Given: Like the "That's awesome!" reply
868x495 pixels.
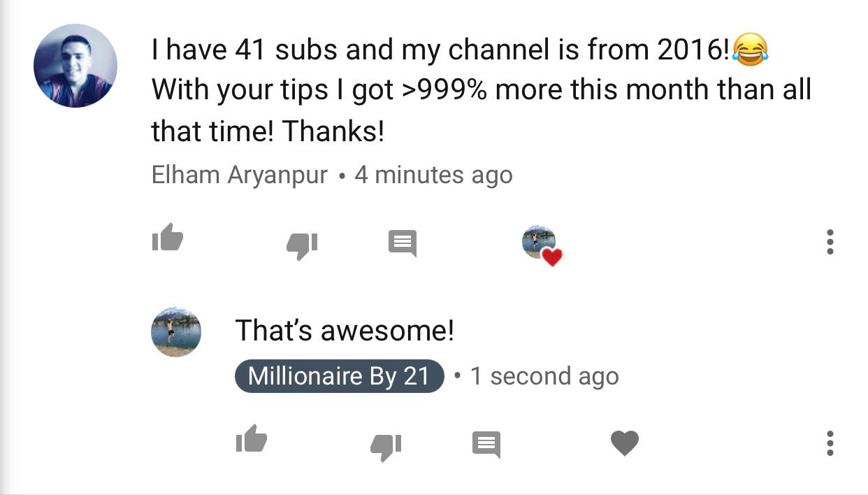Looking at the screenshot, I should (x=251, y=438).
